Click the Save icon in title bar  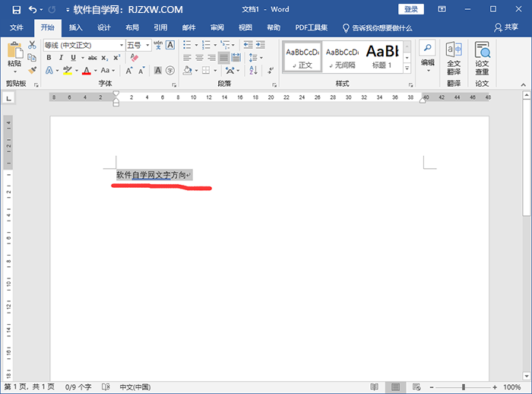[x=16, y=10]
